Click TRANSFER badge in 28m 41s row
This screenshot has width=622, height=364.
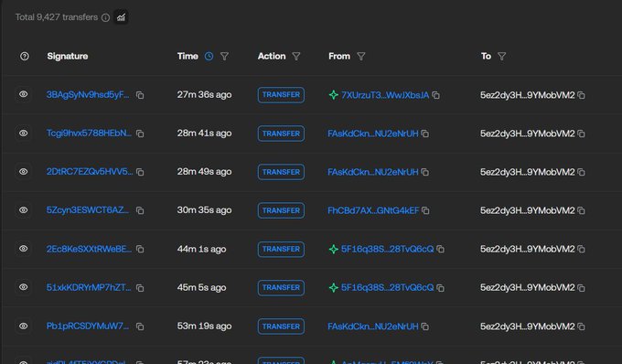click(281, 134)
